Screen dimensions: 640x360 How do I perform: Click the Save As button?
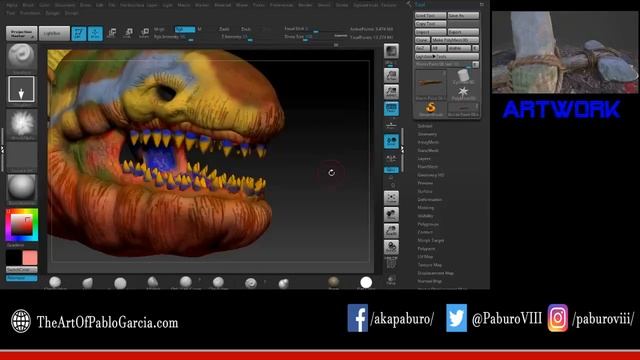pos(463,16)
